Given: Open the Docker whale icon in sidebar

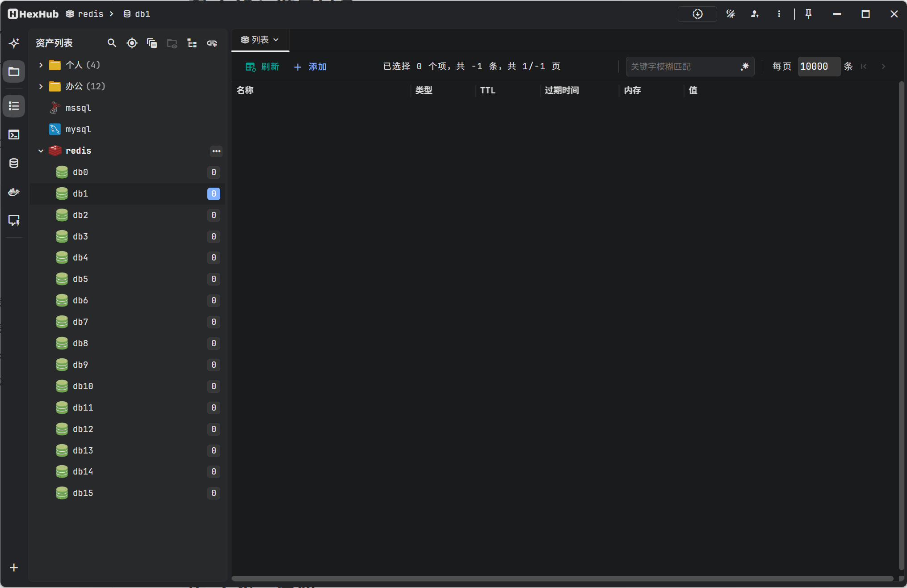Looking at the screenshot, I should click(x=14, y=192).
